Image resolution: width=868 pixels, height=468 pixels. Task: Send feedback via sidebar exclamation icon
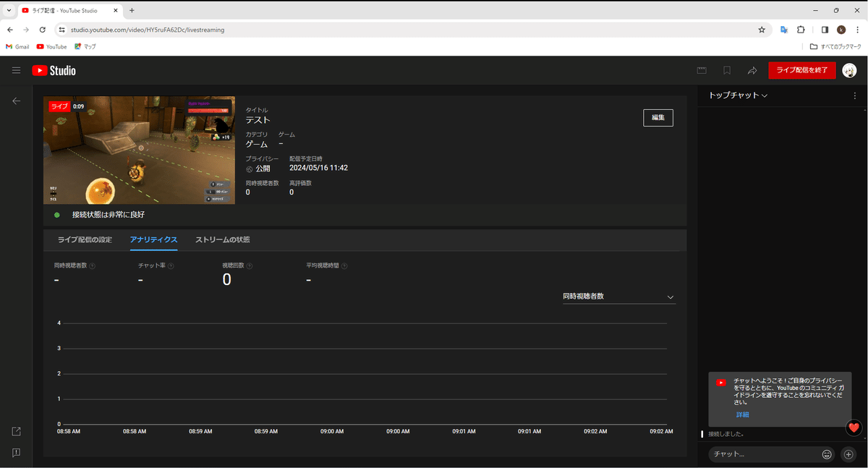pyautogui.click(x=16, y=453)
